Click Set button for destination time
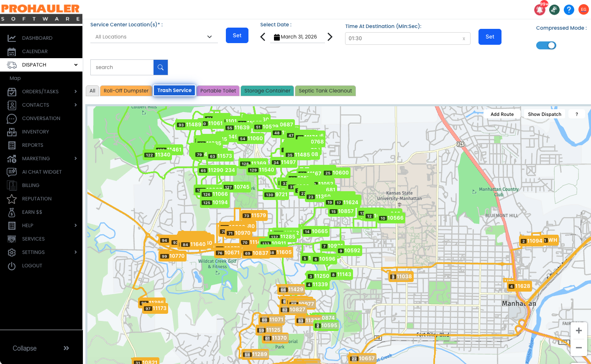Screen dimensions: 591x364 click(490, 37)
